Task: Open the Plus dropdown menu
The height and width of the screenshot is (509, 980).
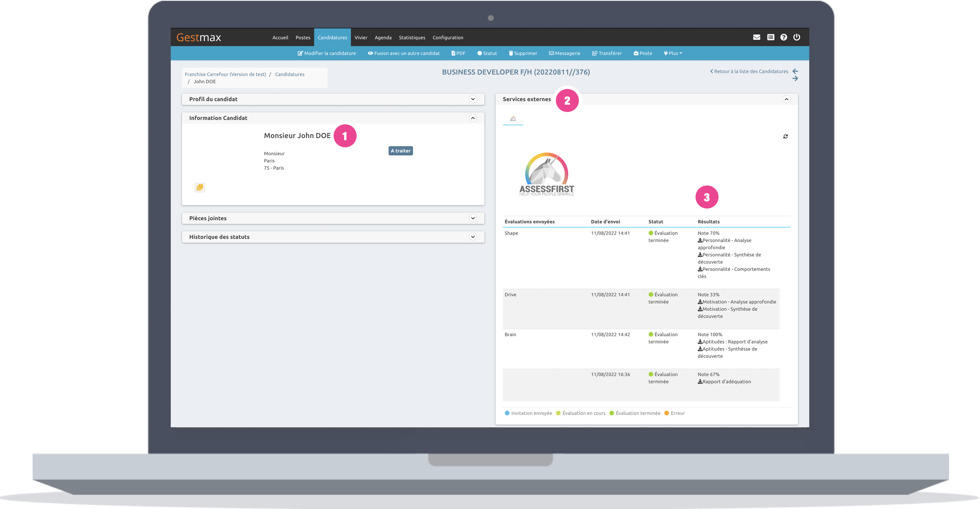Action: coord(673,53)
